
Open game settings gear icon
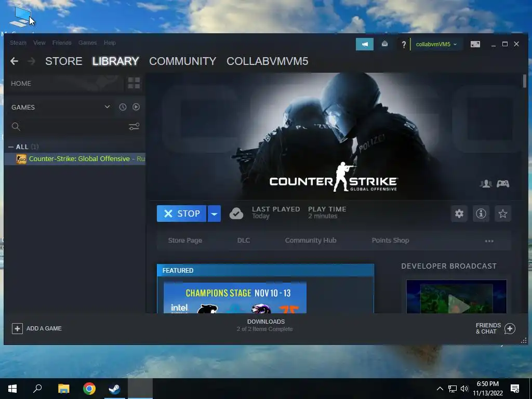click(459, 214)
